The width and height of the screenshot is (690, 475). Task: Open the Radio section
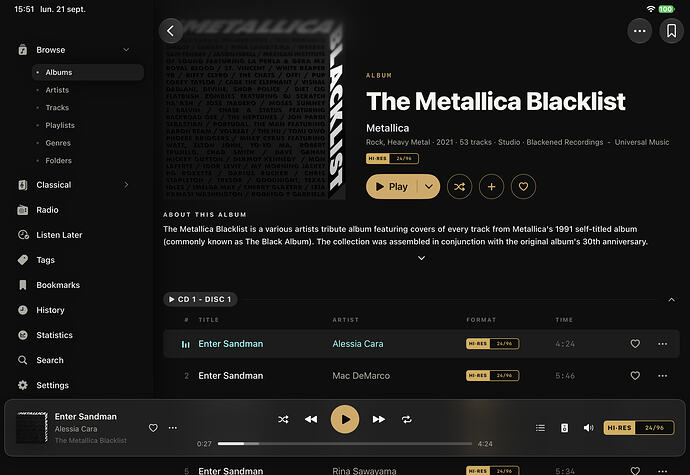click(47, 210)
